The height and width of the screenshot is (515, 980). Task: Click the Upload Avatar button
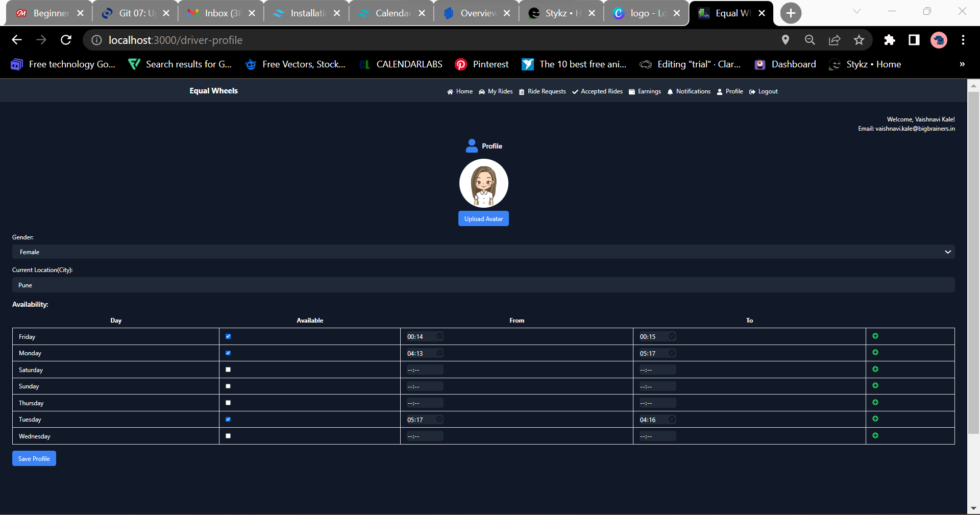pos(483,218)
